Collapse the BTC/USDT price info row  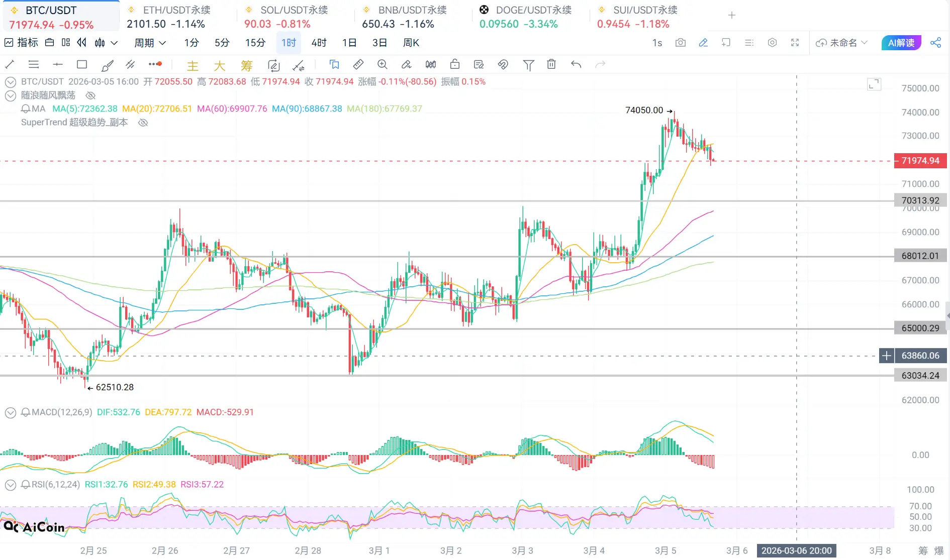(11, 82)
